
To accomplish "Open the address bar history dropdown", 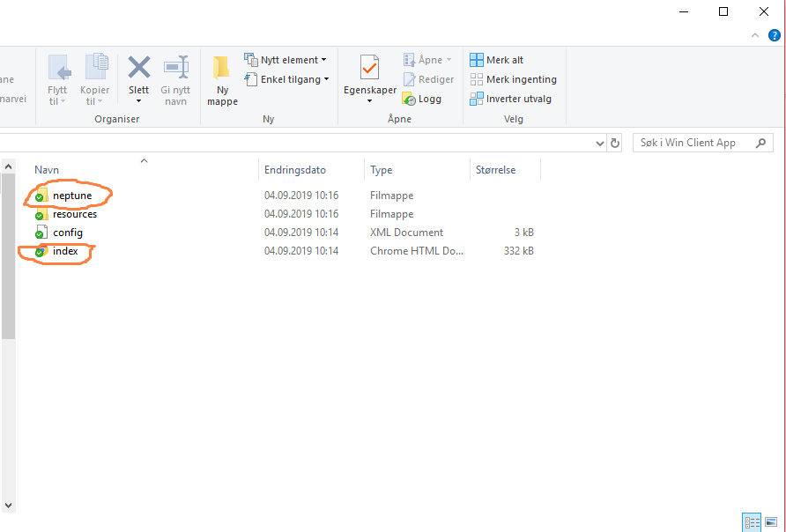I will tap(599, 142).
